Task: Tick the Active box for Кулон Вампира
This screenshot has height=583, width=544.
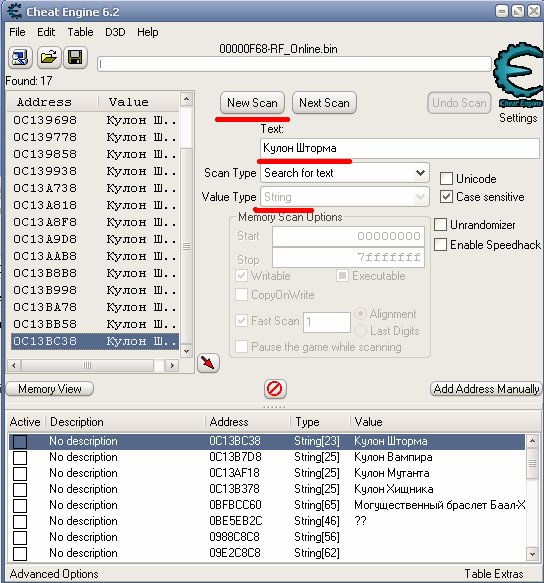Action: 20,458
